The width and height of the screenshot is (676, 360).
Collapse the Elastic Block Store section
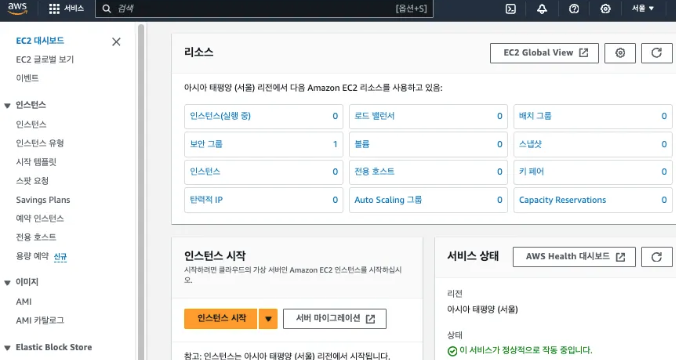(x=7, y=348)
